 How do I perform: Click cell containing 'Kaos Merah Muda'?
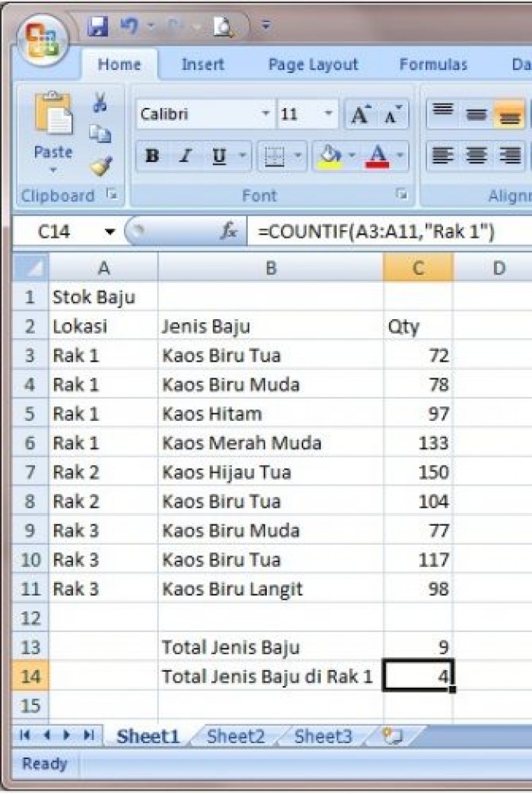point(271,443)
